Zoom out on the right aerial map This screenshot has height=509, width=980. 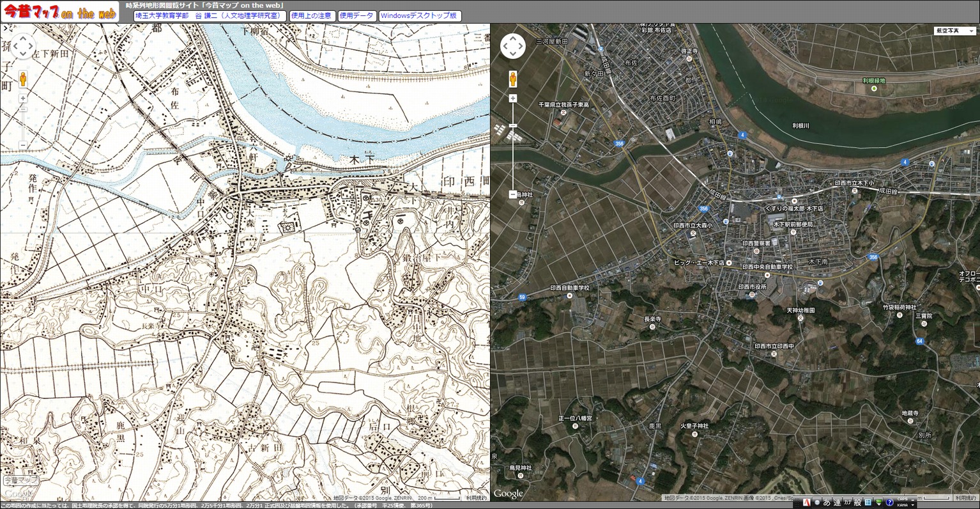click(512, 194)
